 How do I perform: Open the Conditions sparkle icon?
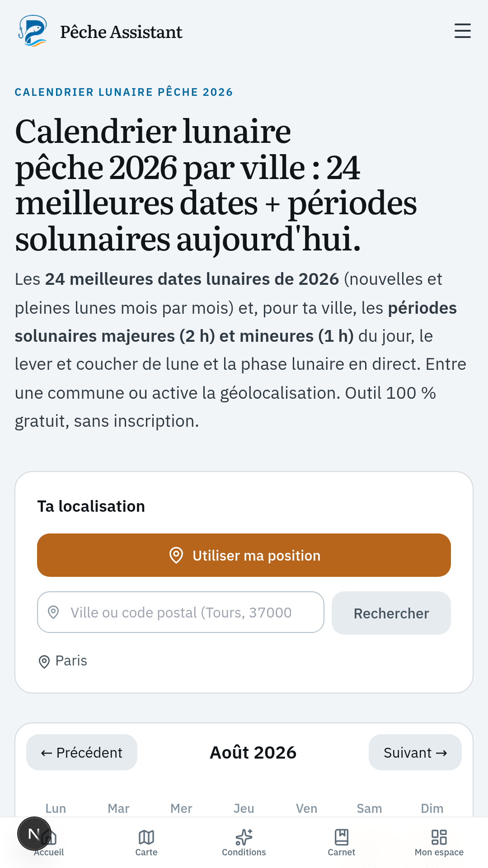244,837
